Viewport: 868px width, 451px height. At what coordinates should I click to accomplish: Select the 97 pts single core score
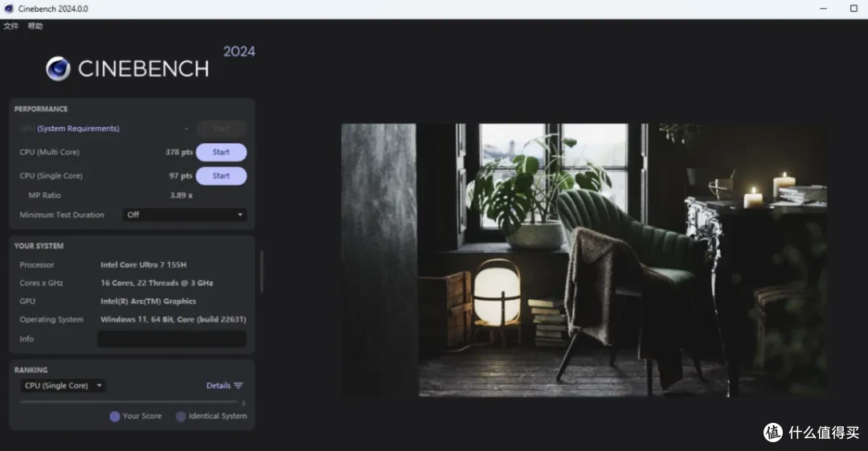(x=181, y=175)
